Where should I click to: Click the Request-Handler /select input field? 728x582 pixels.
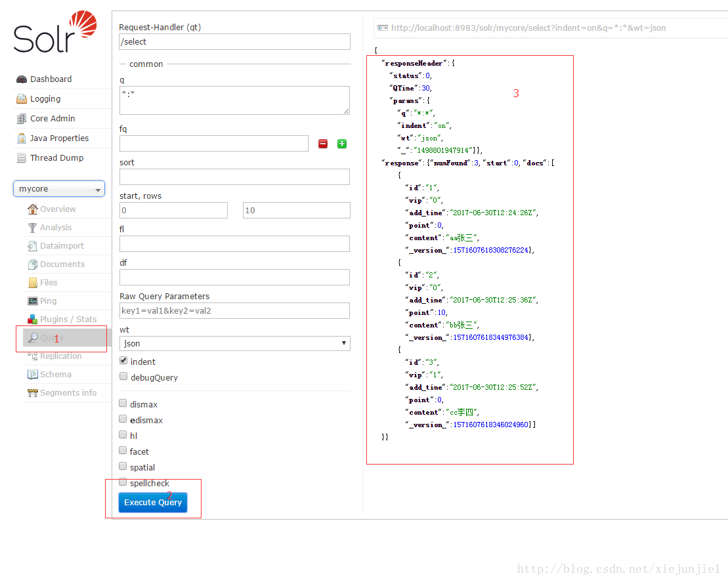[235, 42]
